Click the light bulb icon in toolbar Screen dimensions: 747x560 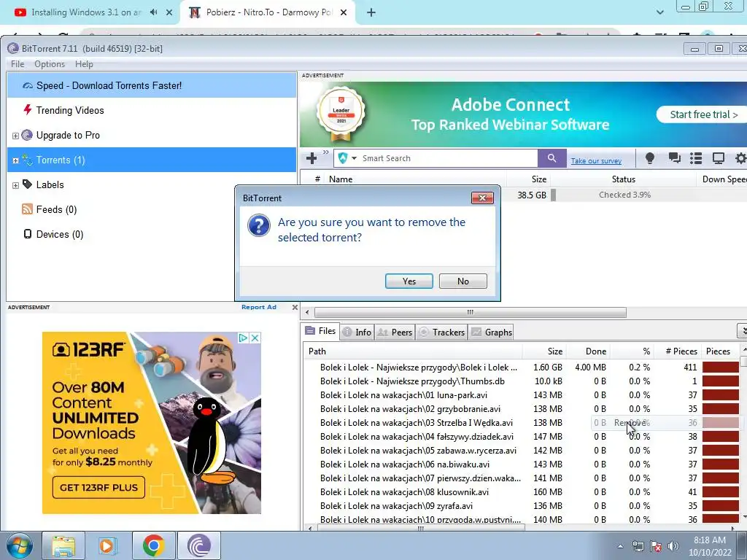[x=650, y=158]
